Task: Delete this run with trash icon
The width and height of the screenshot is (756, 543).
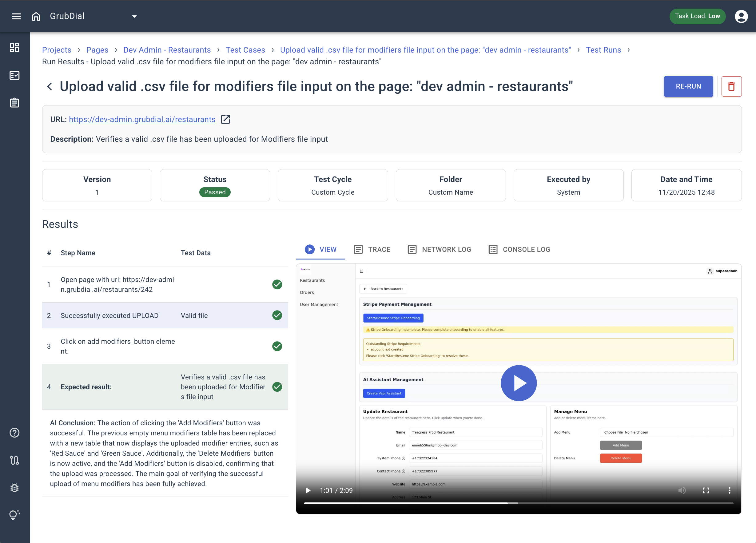Action: coord(731,86)
